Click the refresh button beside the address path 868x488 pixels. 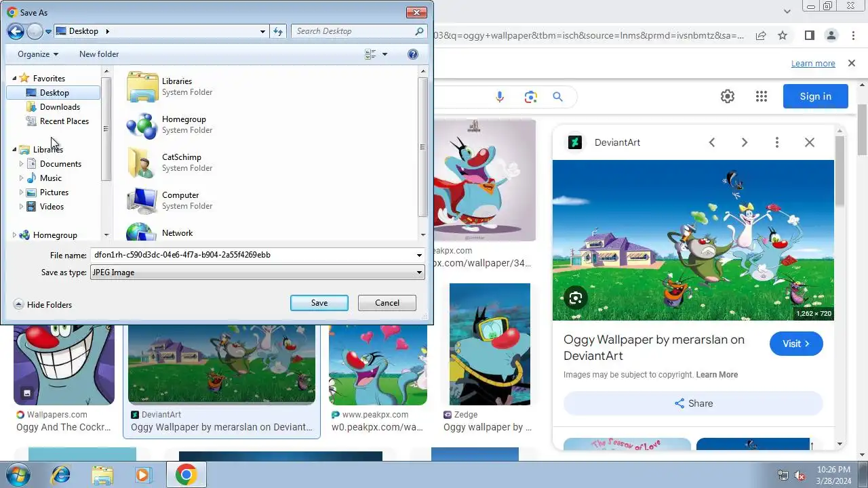(278, 31)
